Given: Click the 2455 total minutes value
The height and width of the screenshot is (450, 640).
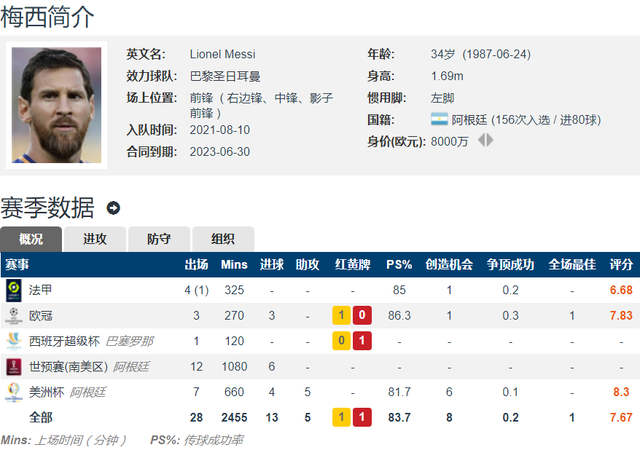Looking at the screenshot, I should pos(234,417).
